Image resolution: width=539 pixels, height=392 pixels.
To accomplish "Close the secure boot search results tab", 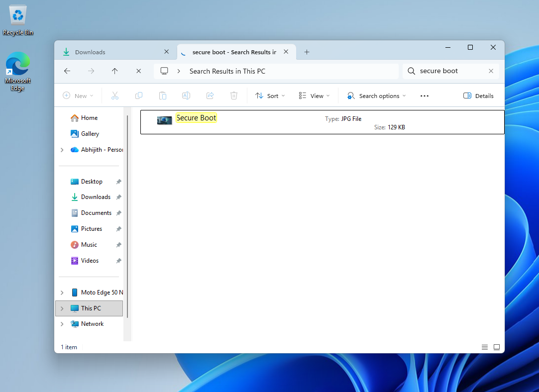I will coord(286,52).
